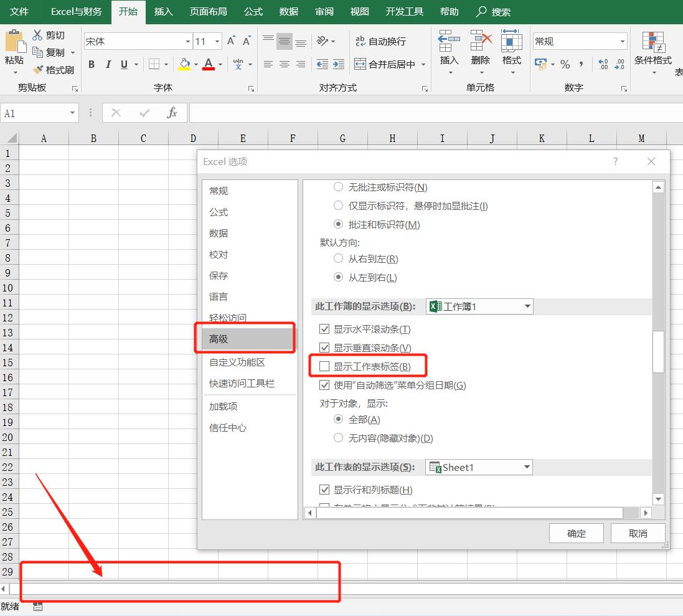Disable the 显示水平滚动条 checkbox
The image size is (683, 616).
click(x=324, y=329)
